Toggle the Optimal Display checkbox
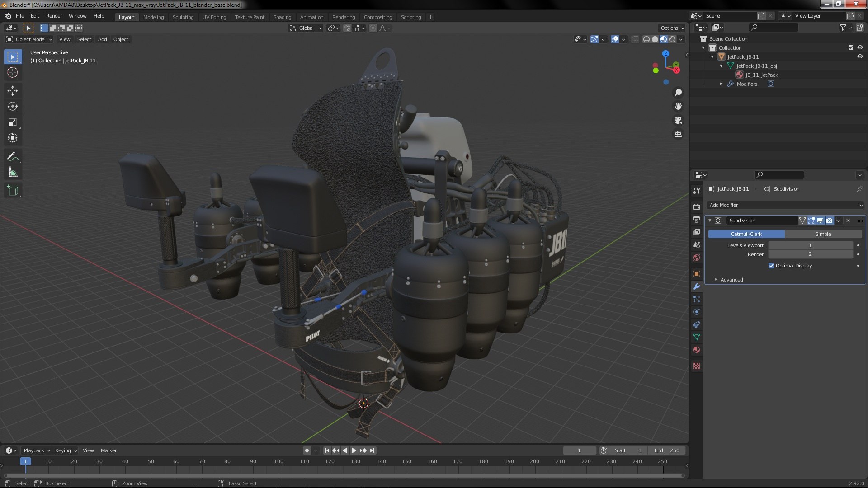868x488 pixels. coord(771,266)
